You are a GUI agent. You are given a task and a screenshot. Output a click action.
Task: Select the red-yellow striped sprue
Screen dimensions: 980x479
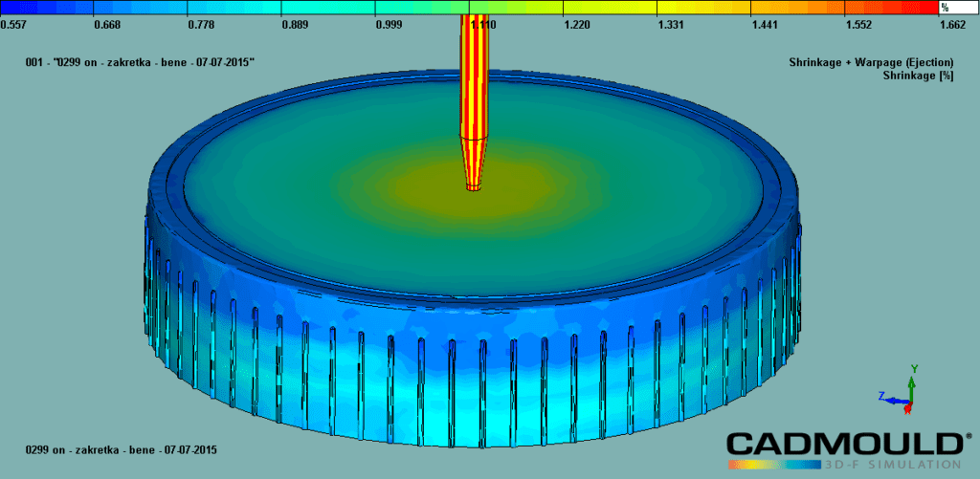pyautogui.click(x=474, y=76)
